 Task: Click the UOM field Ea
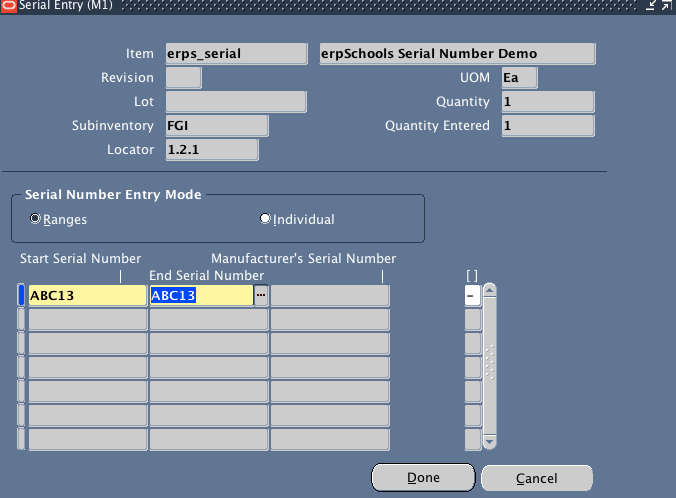pos(520,78)
